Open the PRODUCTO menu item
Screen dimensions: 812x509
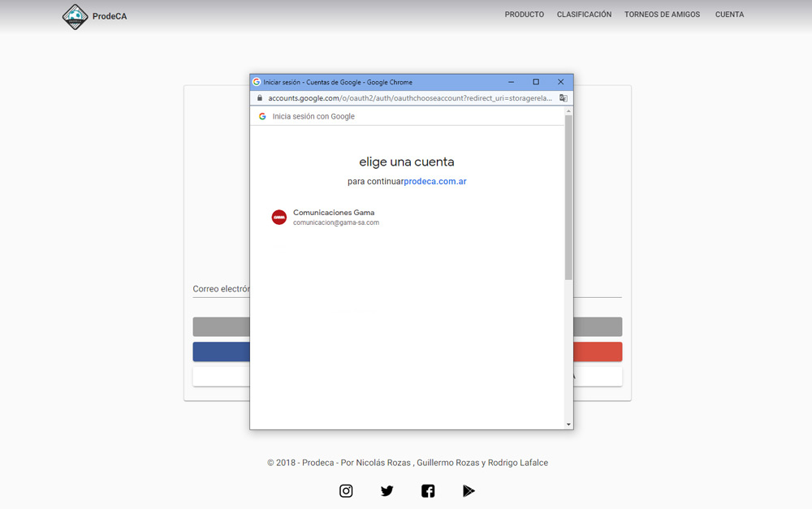(x=524, y=15)
